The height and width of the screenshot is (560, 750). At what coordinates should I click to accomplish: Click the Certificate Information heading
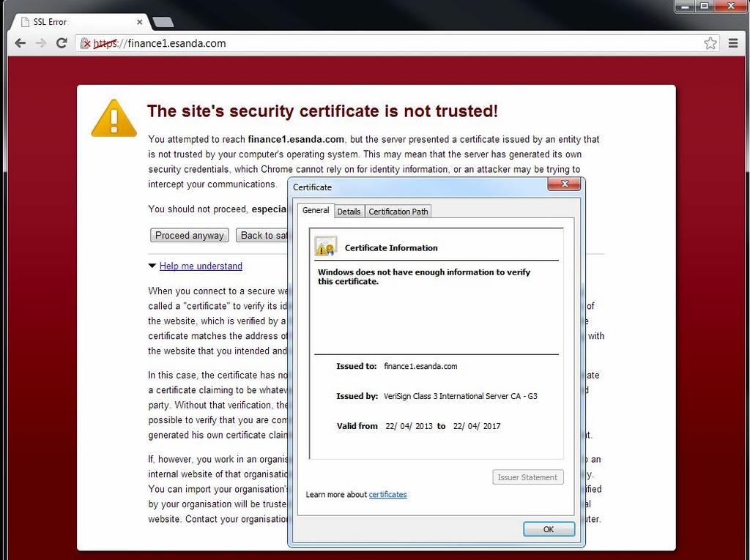pos(391,247)
